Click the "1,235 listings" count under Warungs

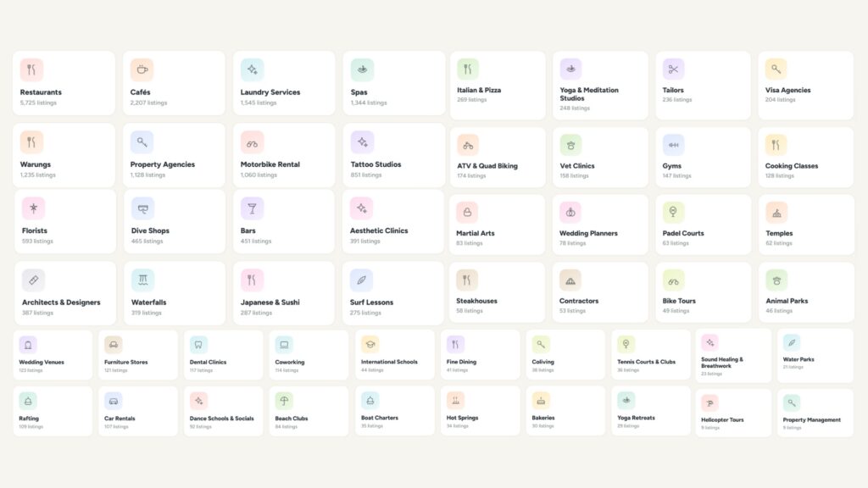tap(37, 175)
